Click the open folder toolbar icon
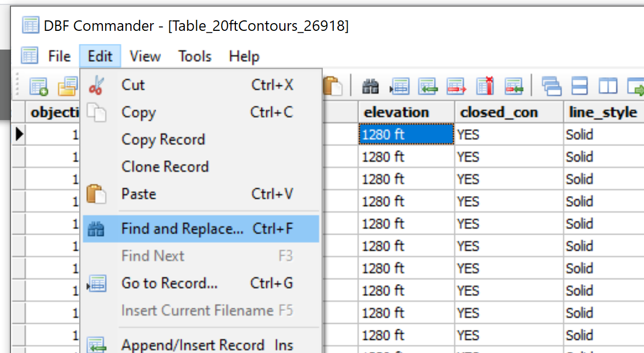The height and width of the screenshot is (353, 644). click(68, 87)
